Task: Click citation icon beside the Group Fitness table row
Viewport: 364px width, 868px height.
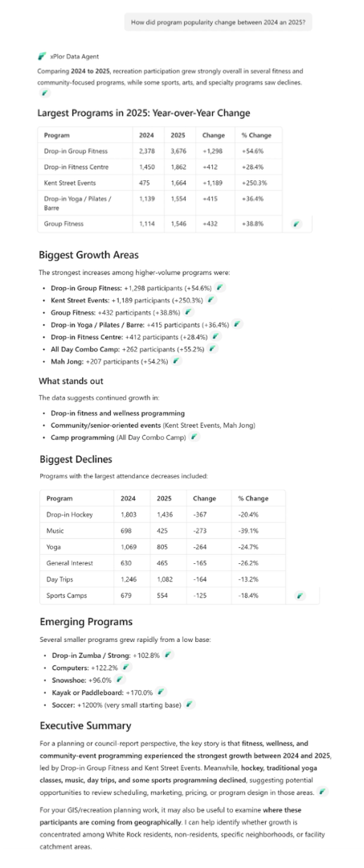Action: (297, 224)
